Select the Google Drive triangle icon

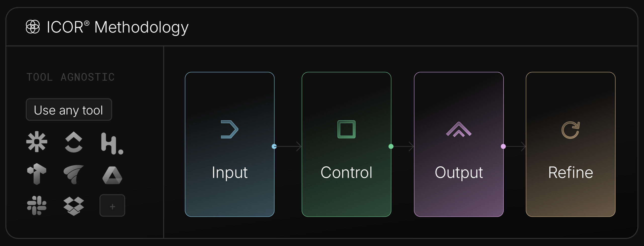click(112, 175)
